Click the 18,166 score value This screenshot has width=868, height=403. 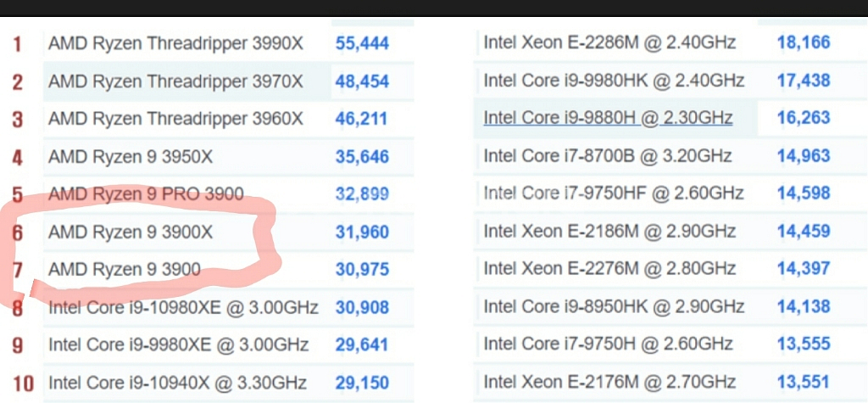tap(804, 42)
